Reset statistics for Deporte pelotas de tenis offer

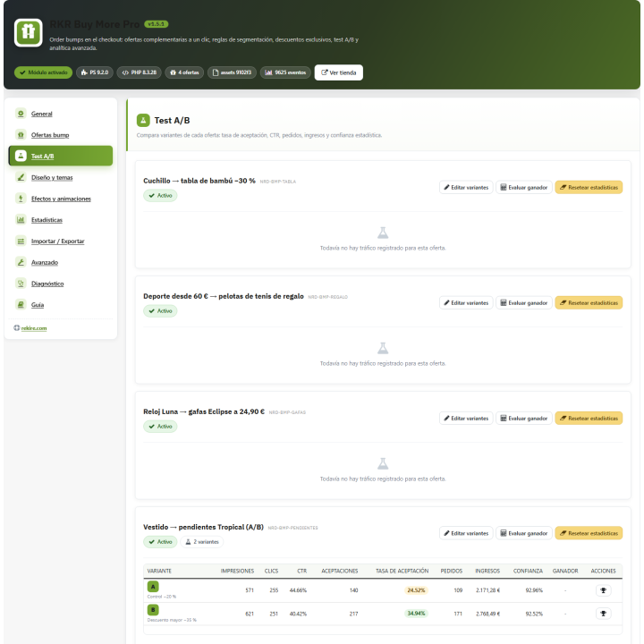click(x=589, y=302)
